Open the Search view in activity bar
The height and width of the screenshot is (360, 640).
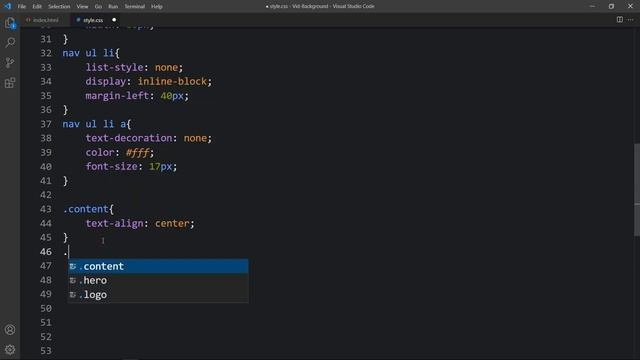[x=10, y=42]
